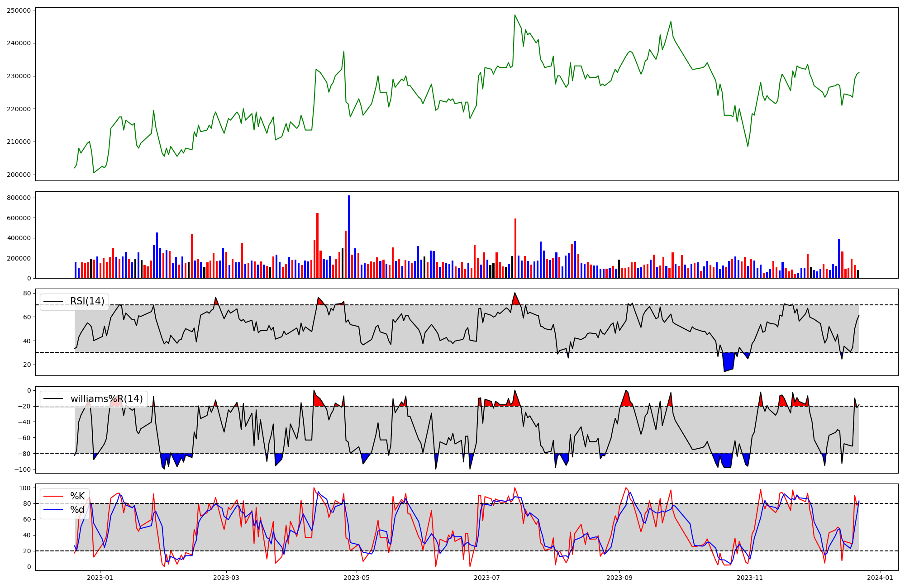The height and width of the screenshot is (588, 905).
Task: Click the black line sample in RSI legend
Action: [53, 301]
